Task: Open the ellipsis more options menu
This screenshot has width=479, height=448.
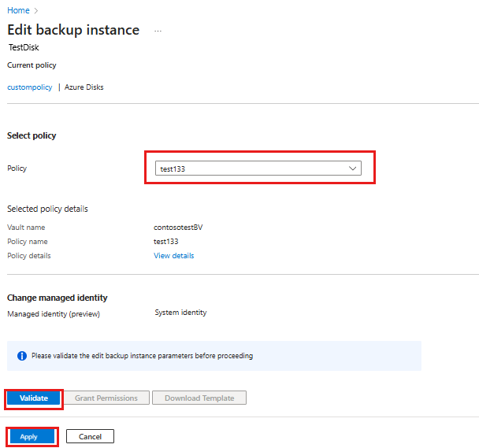Action: pos(158,31)
